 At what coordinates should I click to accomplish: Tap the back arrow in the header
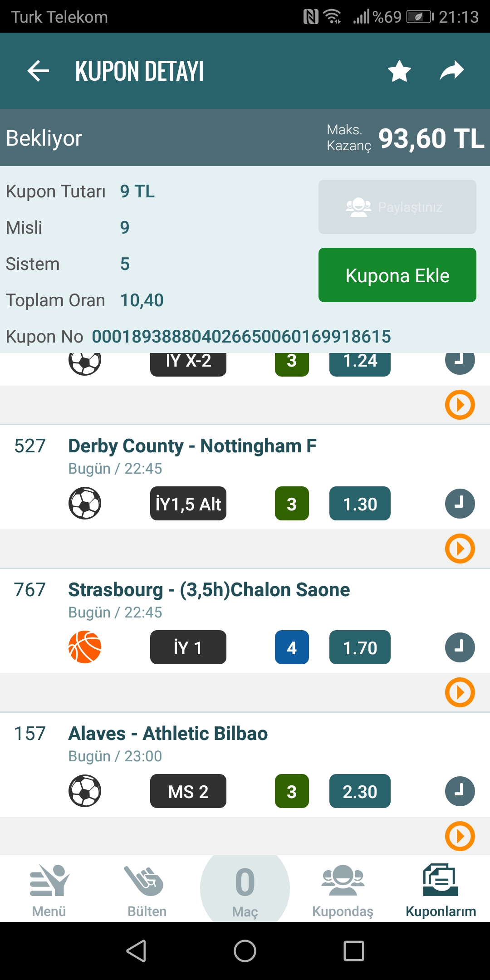tap(38, 71)
